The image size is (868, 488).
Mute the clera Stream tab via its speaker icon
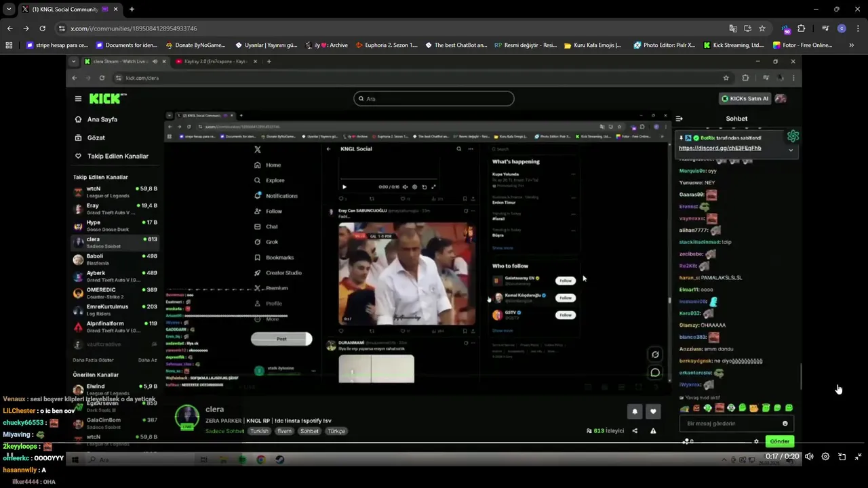tap(155, 62)
